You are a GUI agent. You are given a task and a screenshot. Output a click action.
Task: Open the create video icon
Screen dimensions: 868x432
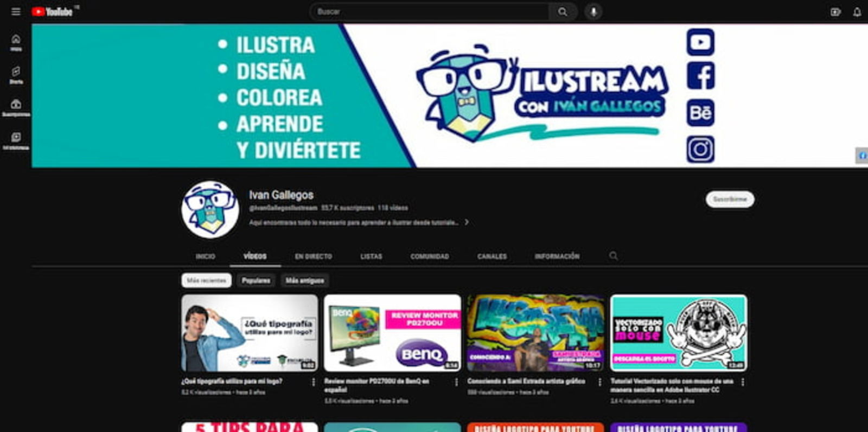click(x=835, y=11)
